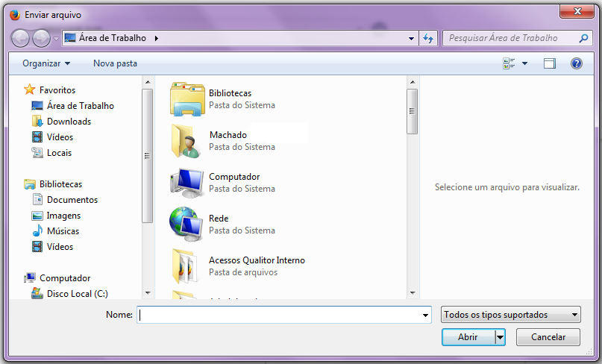Click file list scroll up arrow
Image resolution: width=602 pixels, height=364 pixels.
click(412, 82)
